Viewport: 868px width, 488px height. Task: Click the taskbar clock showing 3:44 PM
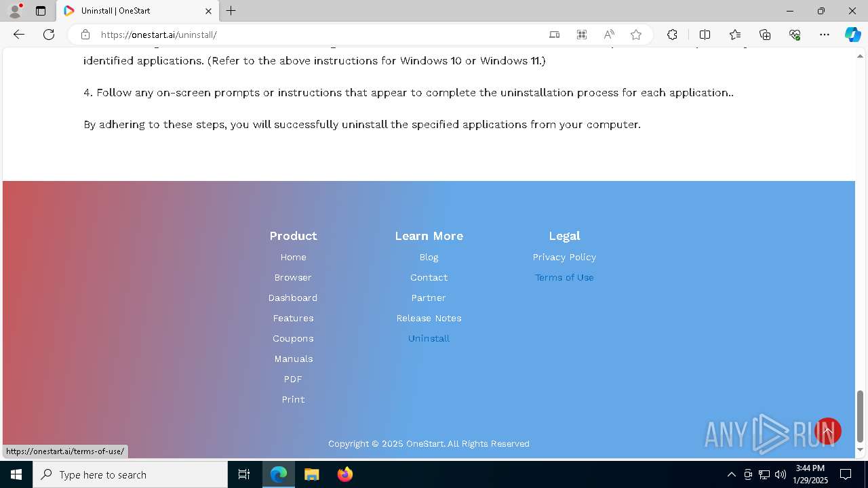(x=810, y=474)
